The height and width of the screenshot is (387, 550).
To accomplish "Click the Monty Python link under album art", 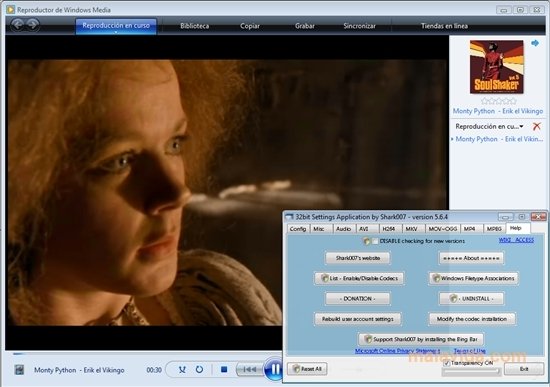I will click(x=498, y=111).
